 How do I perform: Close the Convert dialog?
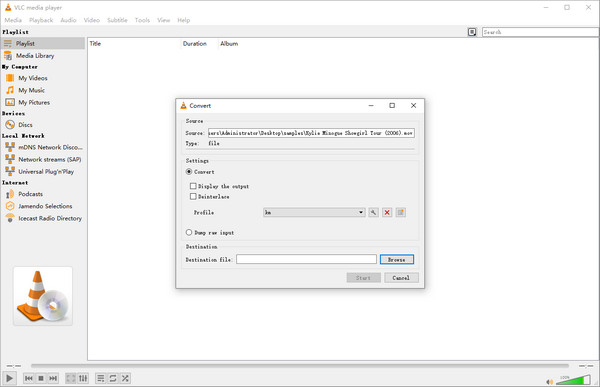pos(413,106)
